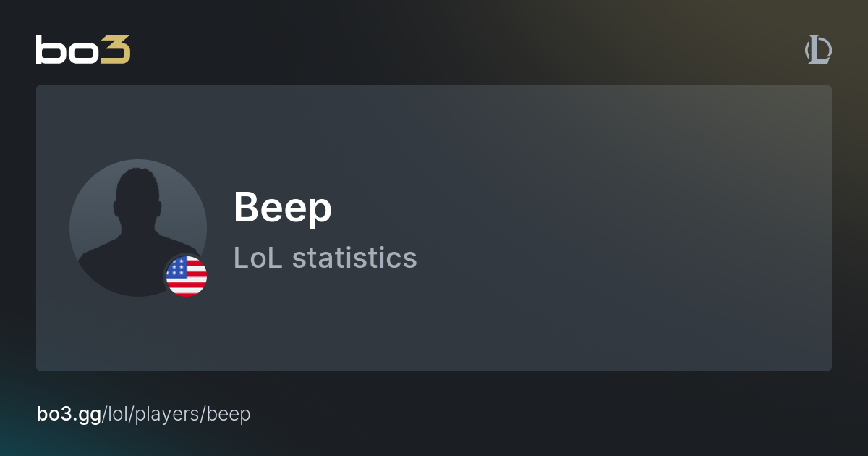The width and height of the screenshot is (868, 456).
Task: Click the United States flag badge
Action: [x=187, y=276]
